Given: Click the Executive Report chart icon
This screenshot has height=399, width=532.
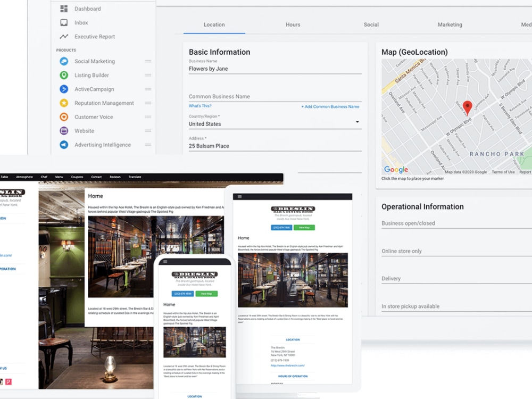Looking at the screenshot, I should coord(64,36).
